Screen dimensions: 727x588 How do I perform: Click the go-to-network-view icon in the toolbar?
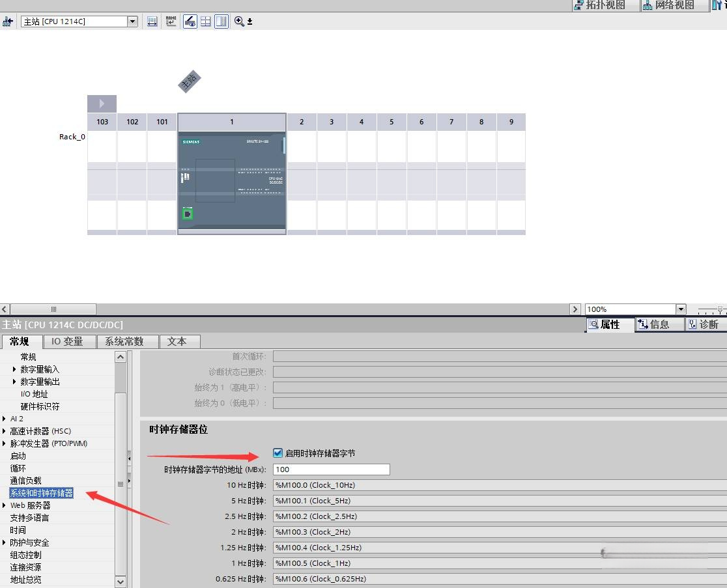tap(7, 21)
